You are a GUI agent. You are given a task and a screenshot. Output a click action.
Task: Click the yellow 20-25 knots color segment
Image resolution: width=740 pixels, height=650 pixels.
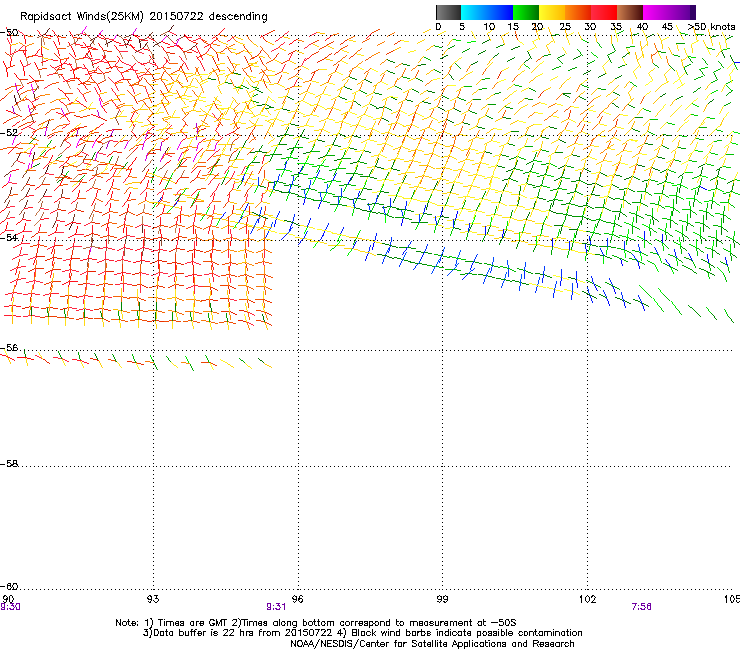[x=552, y=12]
